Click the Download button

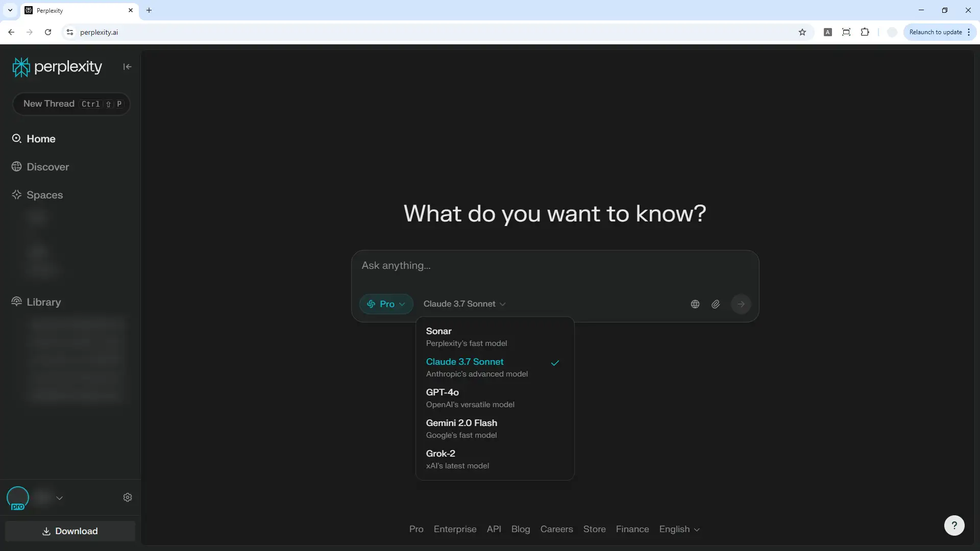click(x=70, y=531)
